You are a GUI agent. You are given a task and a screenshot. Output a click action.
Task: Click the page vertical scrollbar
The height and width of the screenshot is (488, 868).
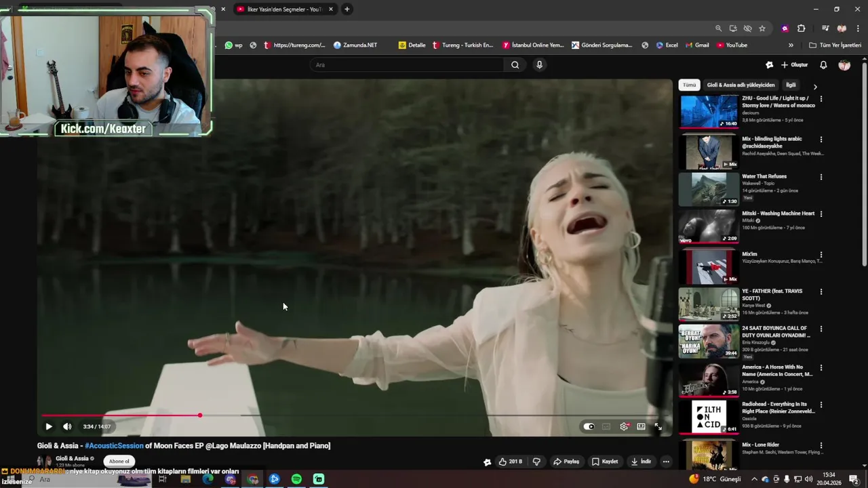click(865, 163)
